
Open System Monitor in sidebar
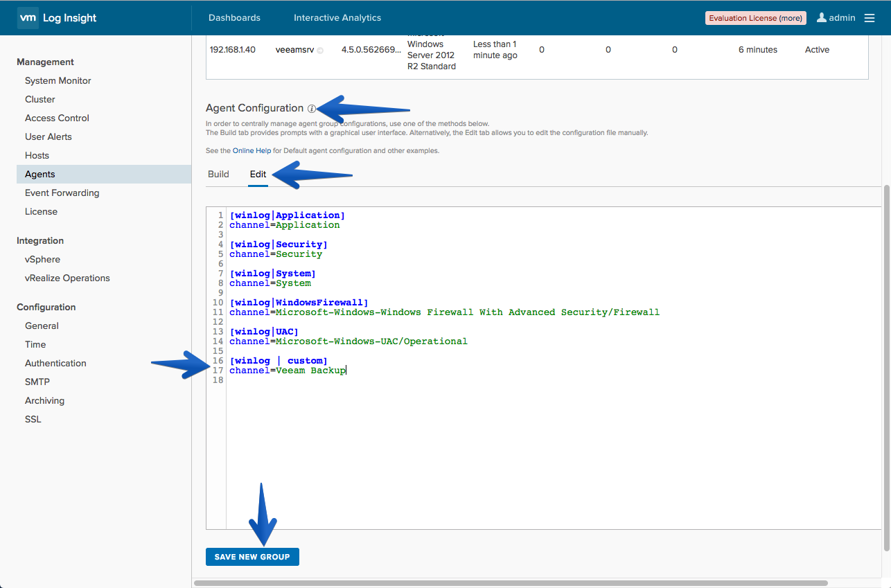(x=58, y=80)
